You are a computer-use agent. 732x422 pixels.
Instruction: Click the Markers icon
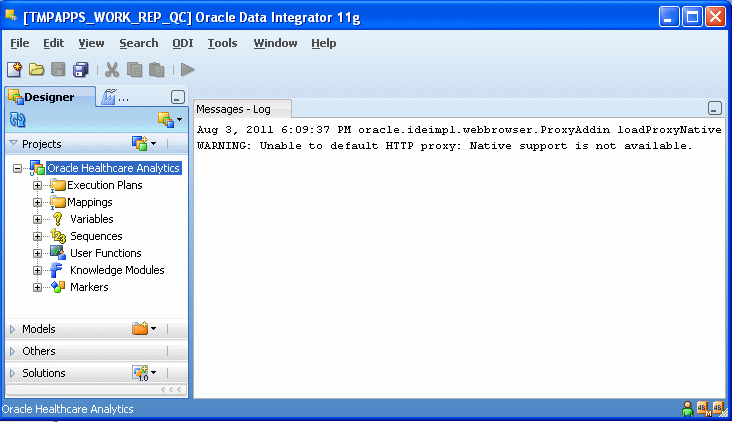[x=58, y=287]
